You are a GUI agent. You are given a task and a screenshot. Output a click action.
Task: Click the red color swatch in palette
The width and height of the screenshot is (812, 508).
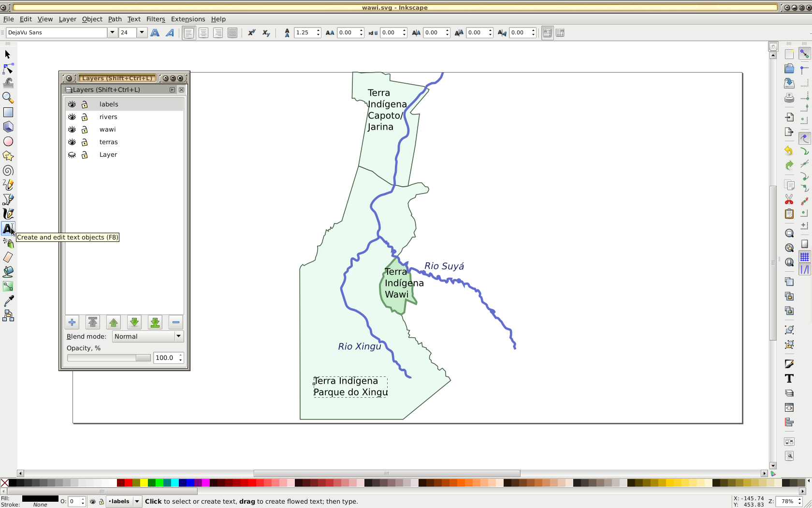point(128,483)
